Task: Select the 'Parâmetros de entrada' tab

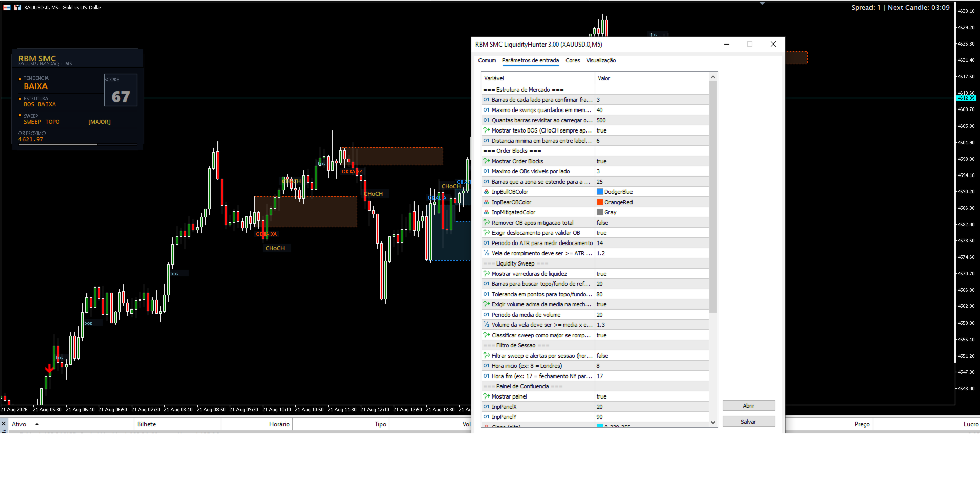Action: coord(530,60)
